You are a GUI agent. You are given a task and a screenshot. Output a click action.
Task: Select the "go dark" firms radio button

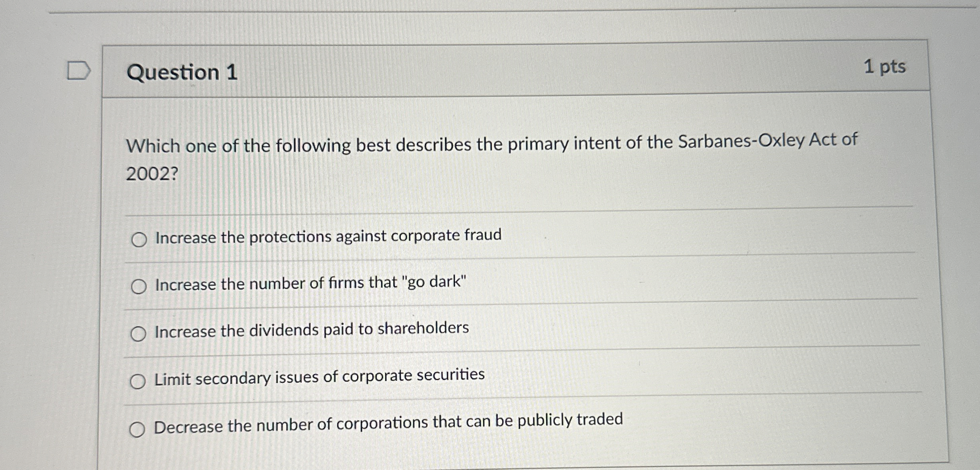coord(138,286)
